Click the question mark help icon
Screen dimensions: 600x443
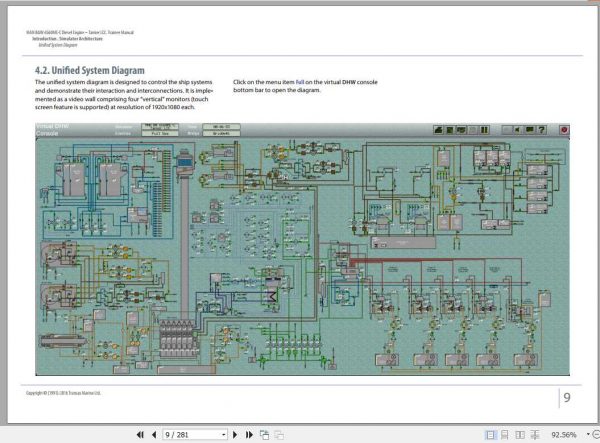click(541, 130)
